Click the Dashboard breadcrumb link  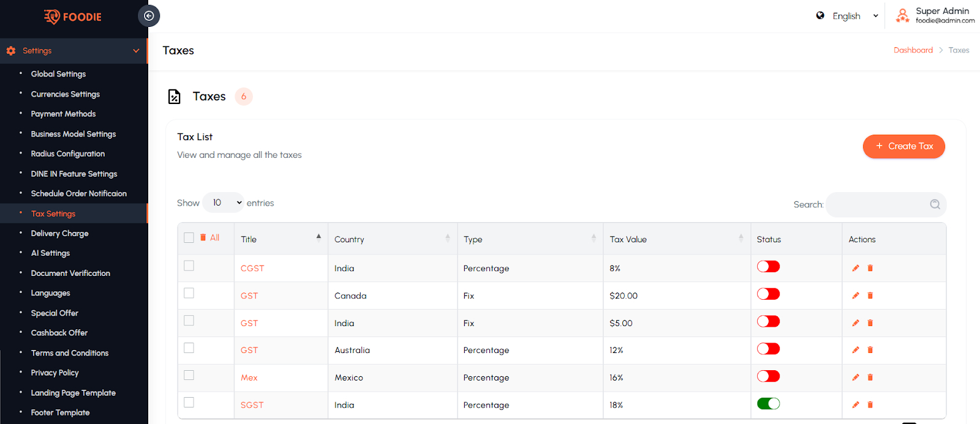coord(913,50)
